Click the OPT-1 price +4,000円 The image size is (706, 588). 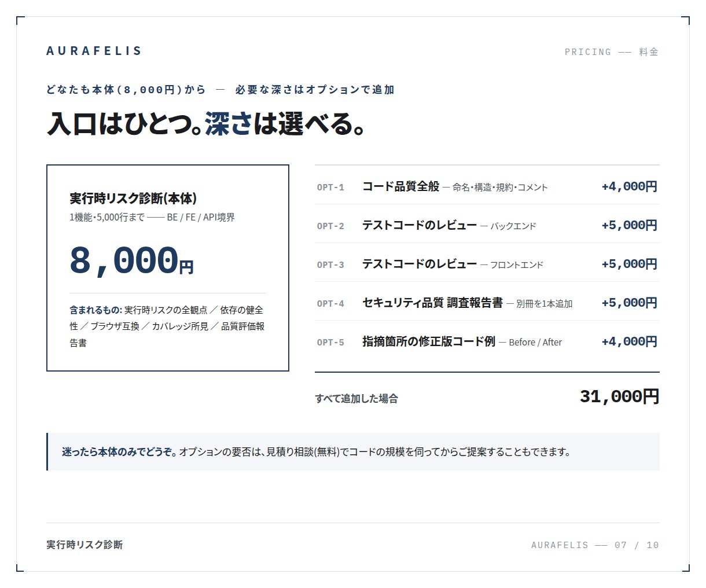point(629,186)
